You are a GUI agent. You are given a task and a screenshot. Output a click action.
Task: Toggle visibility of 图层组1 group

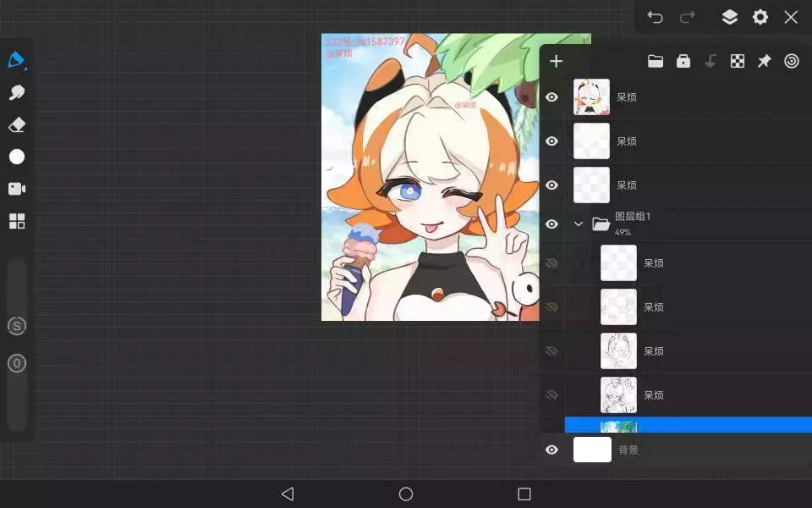click(x=552, y=224)
